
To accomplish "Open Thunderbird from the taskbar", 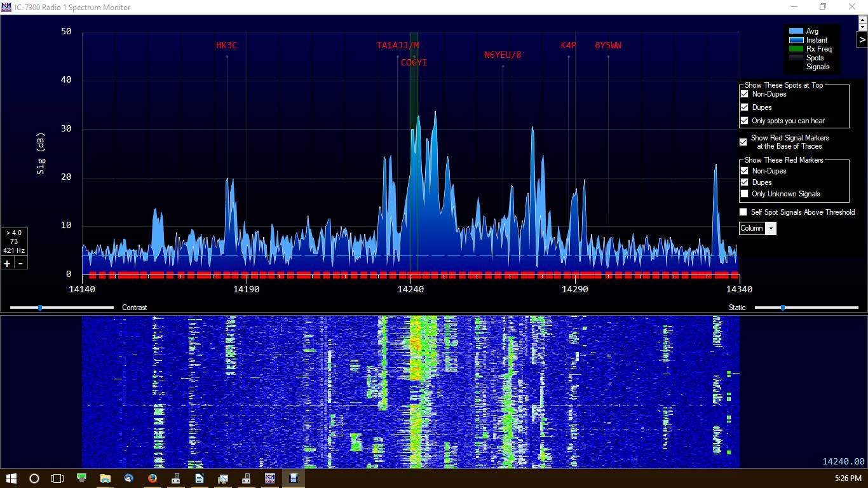I will 128,478.
